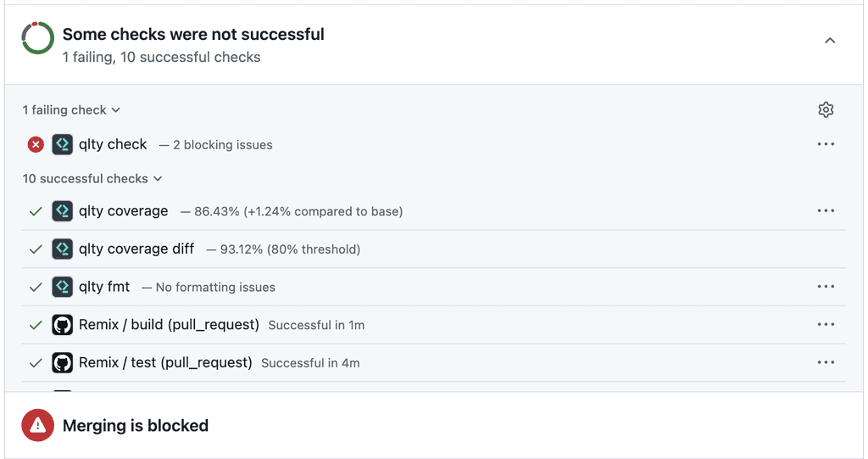The width and height of the screenshot is (868, 459).
Task: Open the three-dot menu for qlty fmt
Action: coord(826,287)
